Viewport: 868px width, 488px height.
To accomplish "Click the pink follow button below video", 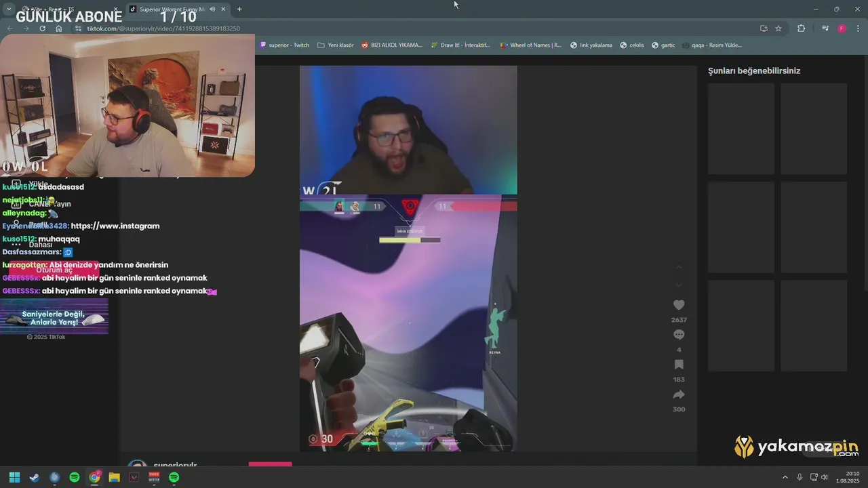I will click(270, 465).
